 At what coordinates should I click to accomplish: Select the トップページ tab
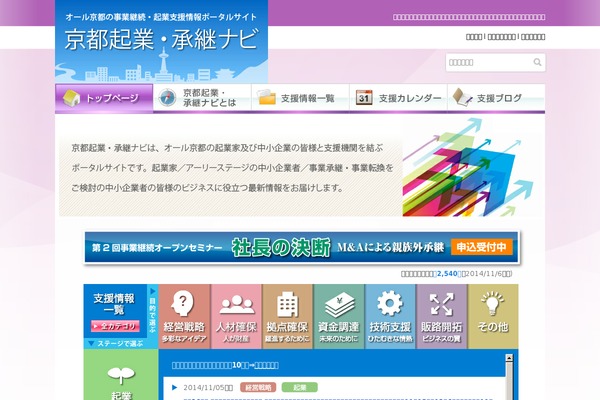point(104,98)
